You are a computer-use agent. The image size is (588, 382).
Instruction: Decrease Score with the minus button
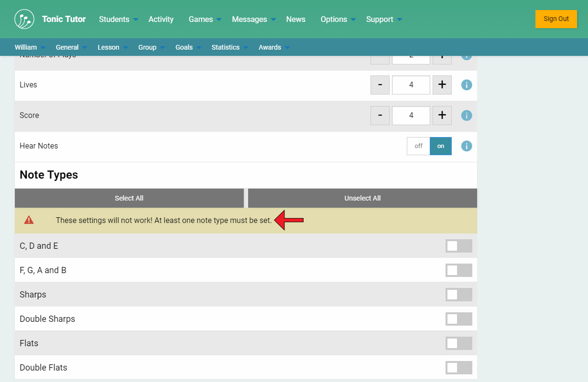pos(380,116)
